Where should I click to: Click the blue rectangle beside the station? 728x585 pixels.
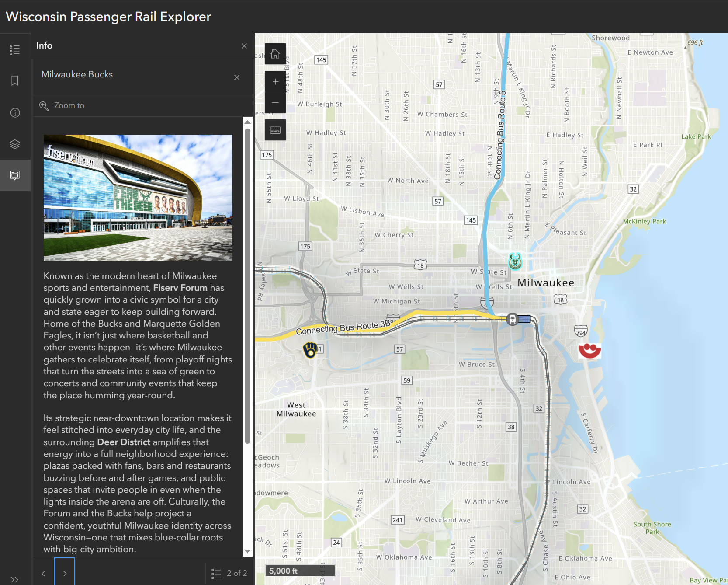(x=524, y=319)
